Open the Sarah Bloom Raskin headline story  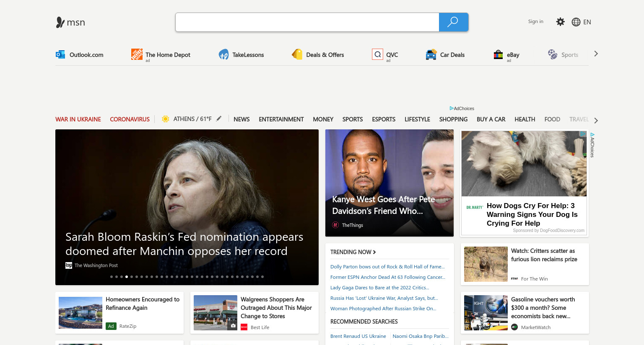tap(184, 244)
